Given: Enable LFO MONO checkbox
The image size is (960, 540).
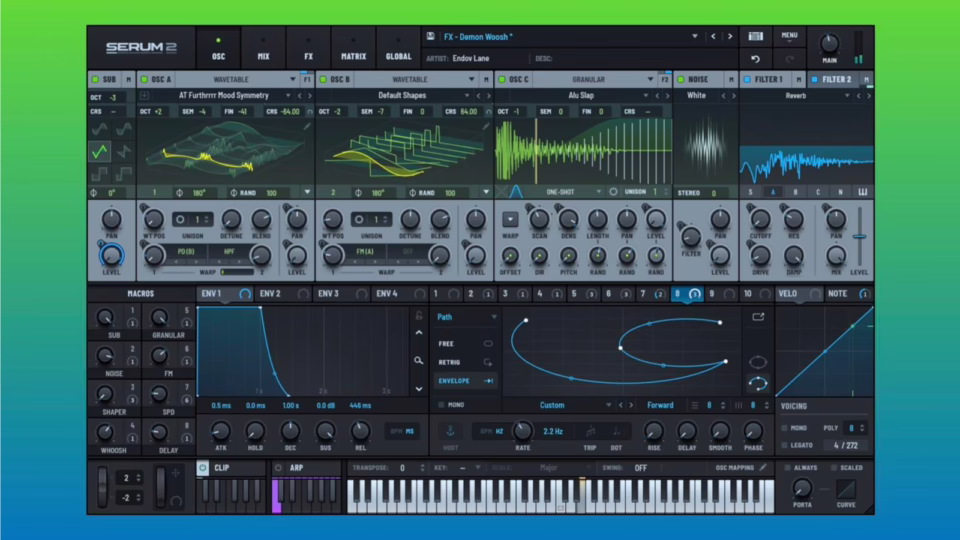Looking at the screenshot, I should pyautogui.click(x=441, y=405).
